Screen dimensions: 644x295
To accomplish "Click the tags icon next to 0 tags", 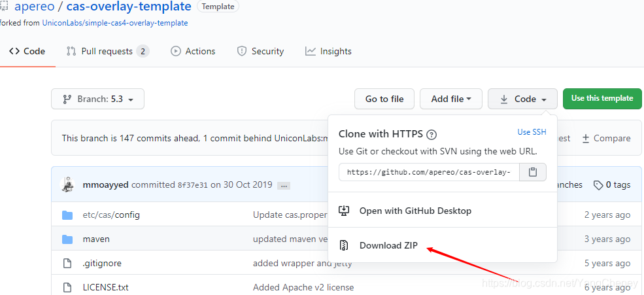I will (x=598, y=185).
